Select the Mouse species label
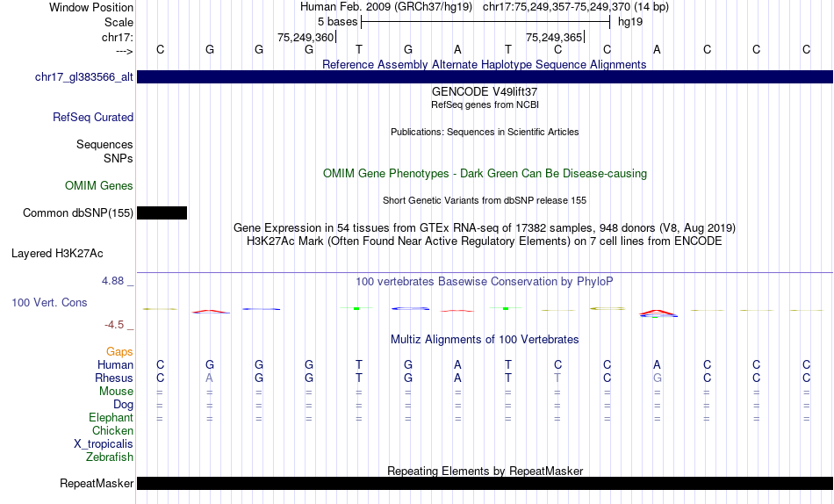This screenshot has width=834, height=504. coord(116,392)
